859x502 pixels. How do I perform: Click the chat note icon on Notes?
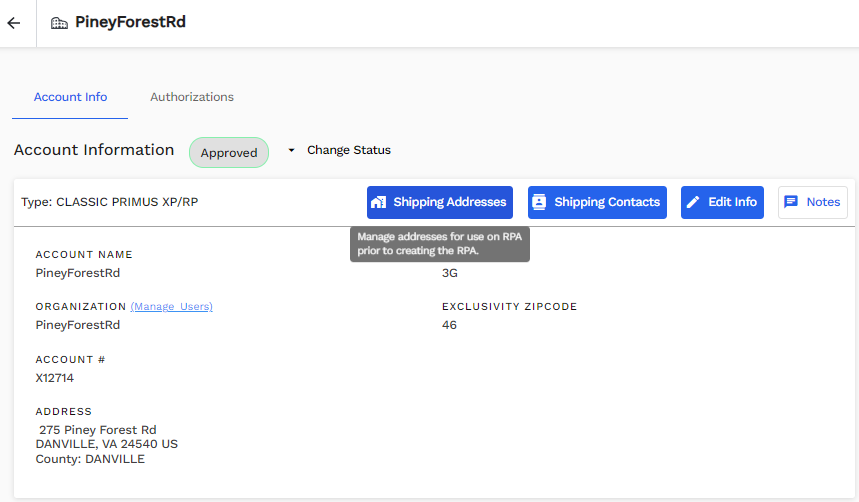coord(791,202)
